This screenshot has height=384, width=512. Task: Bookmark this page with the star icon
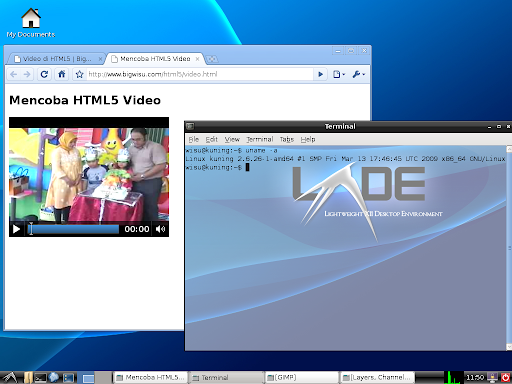[x=79, y=74]
